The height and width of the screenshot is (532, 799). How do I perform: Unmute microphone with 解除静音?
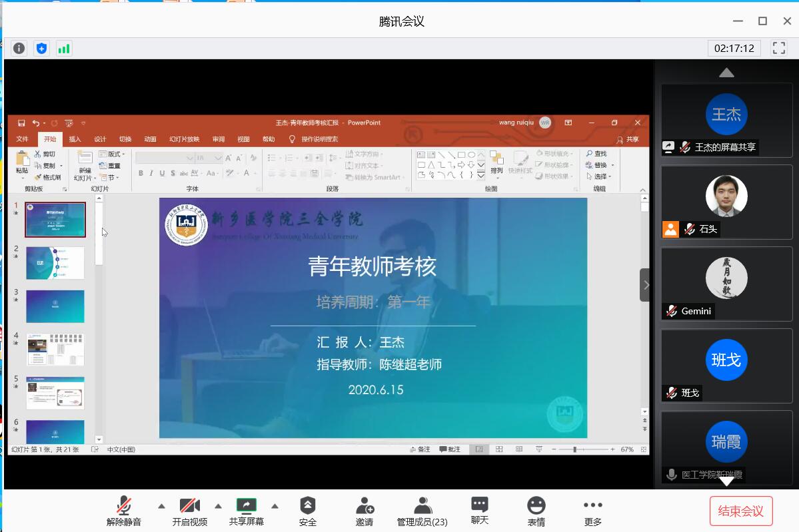click(124, 511)
